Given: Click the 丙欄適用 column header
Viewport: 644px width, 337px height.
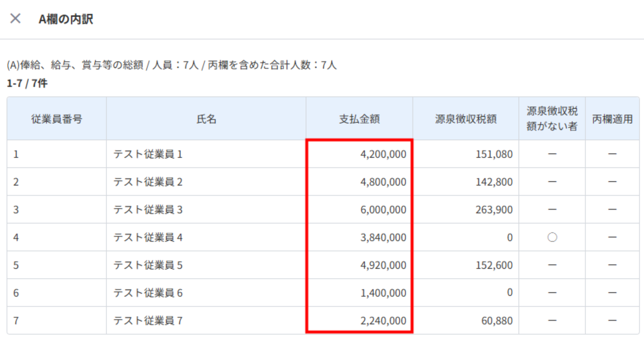Looking at the screenshot, I should [612, 119].
